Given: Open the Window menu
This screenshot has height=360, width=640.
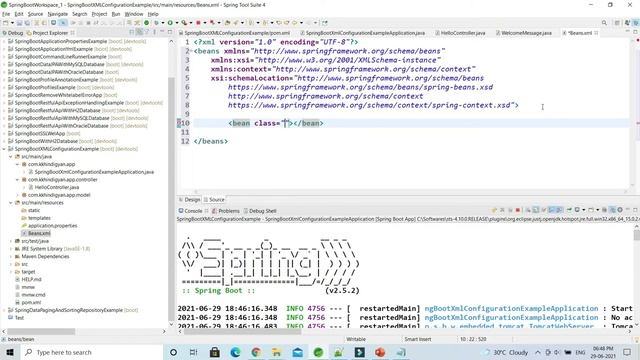Looking at the screenshot, I should coord(134,14).
